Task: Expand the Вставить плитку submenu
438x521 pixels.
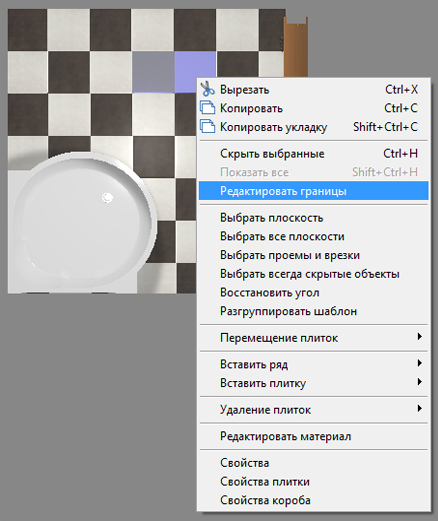Action: click(313, 383)
